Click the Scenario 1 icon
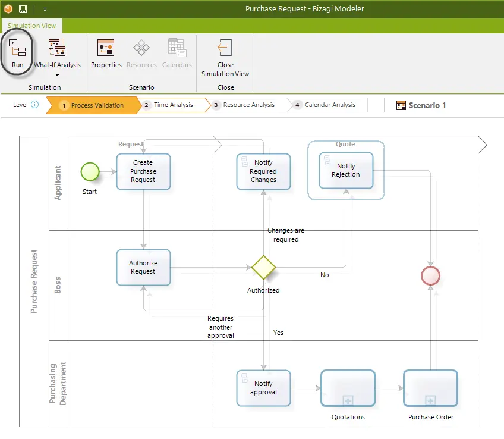Viewport: 504px width, 439px height. (x=401, y=105)
